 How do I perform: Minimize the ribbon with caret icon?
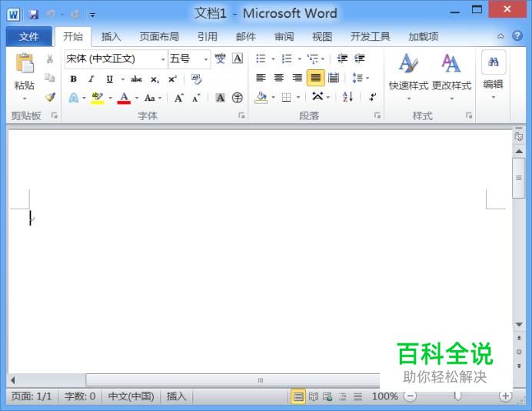[500, 36]
